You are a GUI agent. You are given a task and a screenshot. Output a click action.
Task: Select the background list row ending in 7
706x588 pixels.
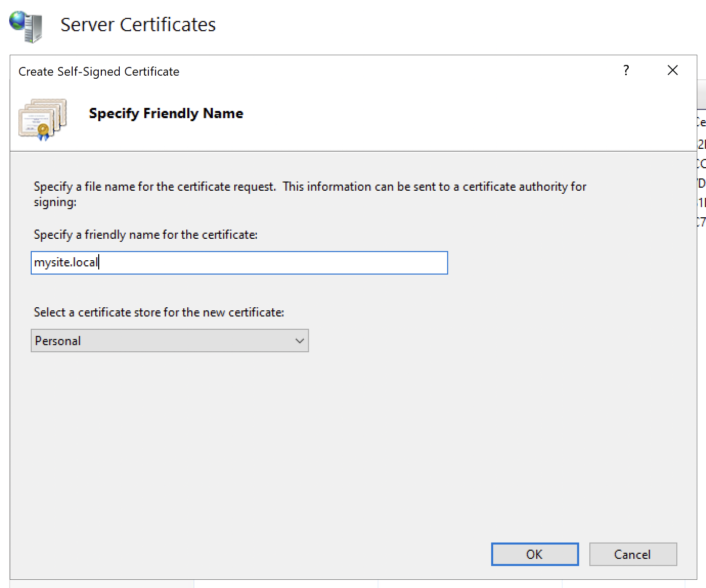(701, 222)
